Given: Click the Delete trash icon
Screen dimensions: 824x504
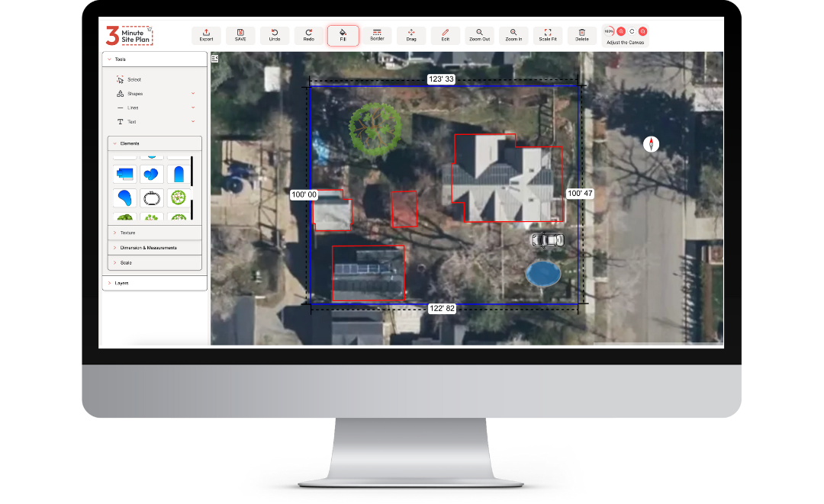Looking at the screenshot, I should (x=582, y=35).
